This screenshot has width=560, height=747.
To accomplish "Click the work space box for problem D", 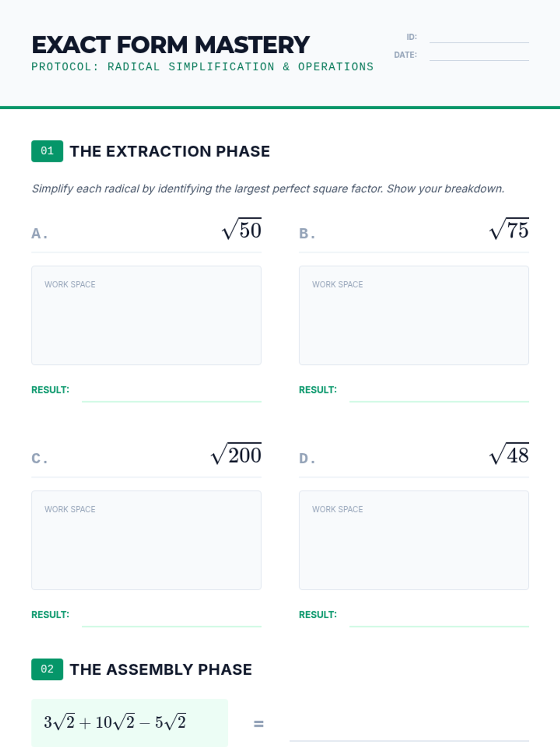I will coord(413,540).
